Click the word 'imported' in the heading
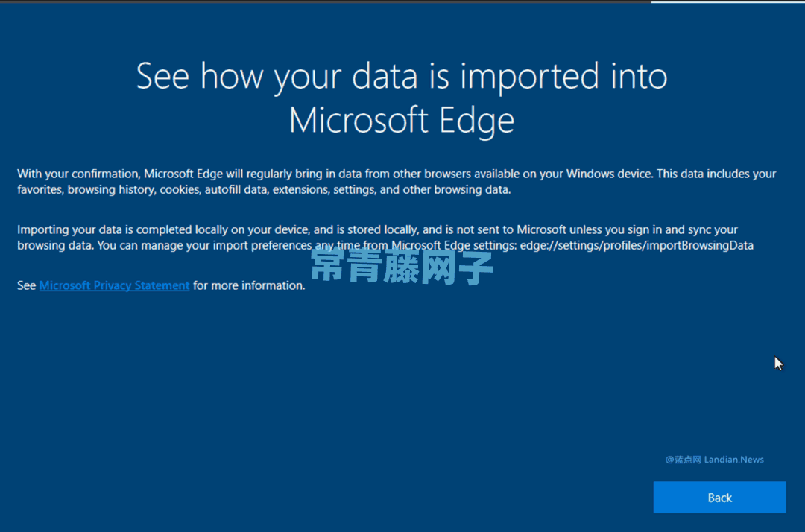The height and width of the screenshot is (532, 805). pos(528,77)
